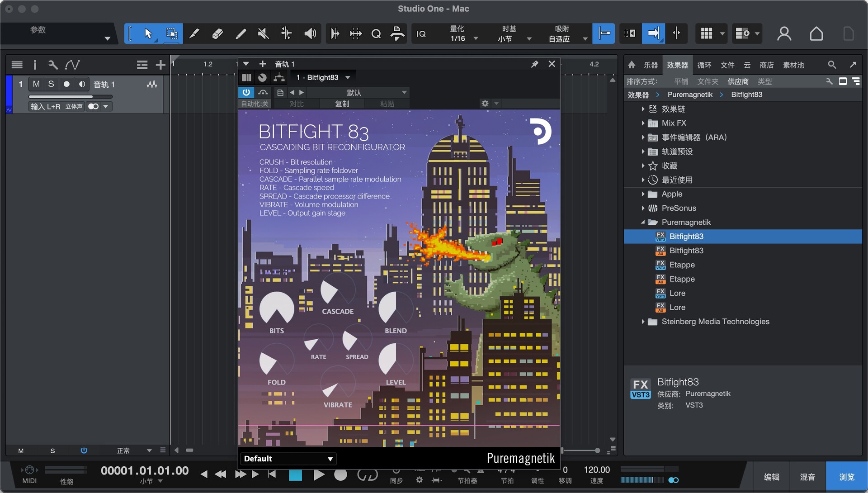868x493 pixels.
Task: Go to browser home icon
Action: click(x=632, y=65)
